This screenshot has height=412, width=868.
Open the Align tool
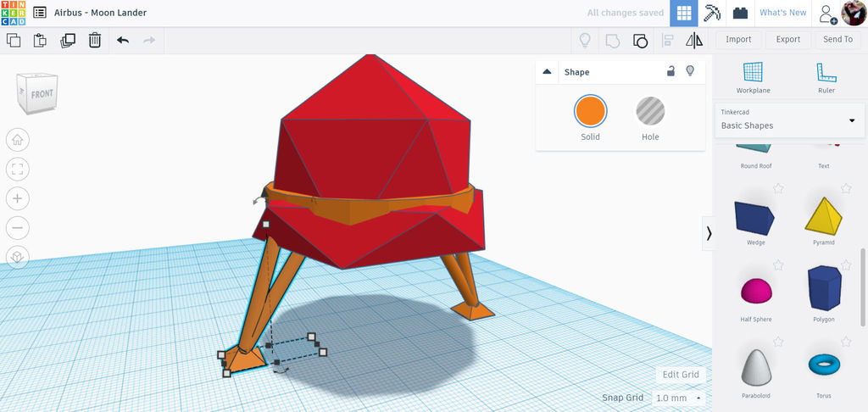point(667,40)
